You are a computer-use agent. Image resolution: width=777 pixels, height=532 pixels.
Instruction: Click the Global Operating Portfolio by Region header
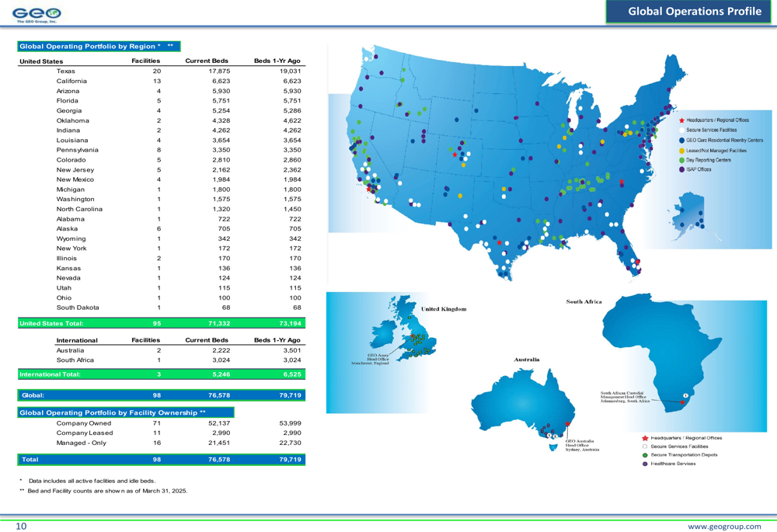pos(99,47)
